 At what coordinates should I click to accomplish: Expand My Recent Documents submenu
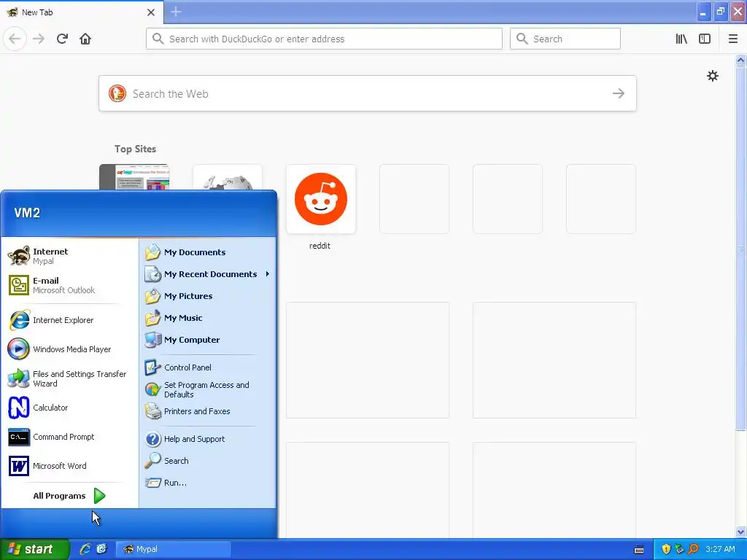(x=207, y=274)
